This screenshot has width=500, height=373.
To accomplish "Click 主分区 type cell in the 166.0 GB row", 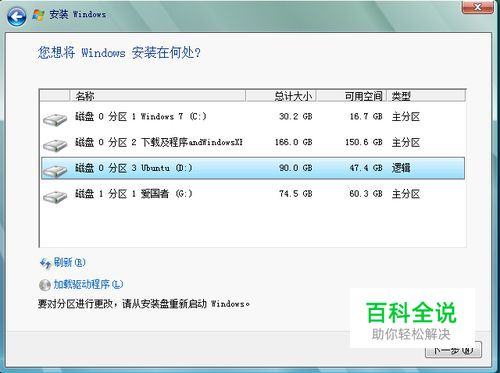I will click(x=406, y=142).
